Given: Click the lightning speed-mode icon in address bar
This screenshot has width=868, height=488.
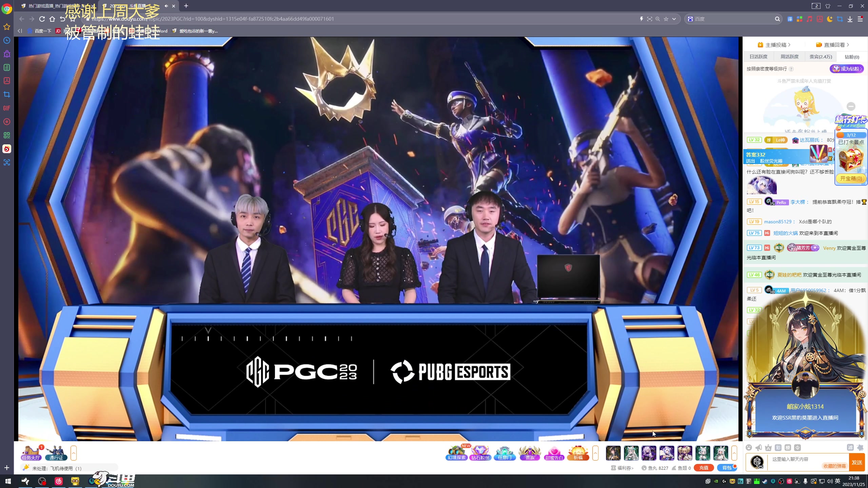Looking at the screenshot, I should pyautogui.click(x=642, y=19).
